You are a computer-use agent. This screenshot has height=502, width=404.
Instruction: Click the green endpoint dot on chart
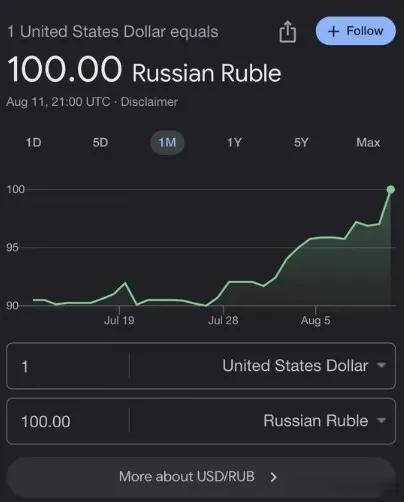[391, 190]
